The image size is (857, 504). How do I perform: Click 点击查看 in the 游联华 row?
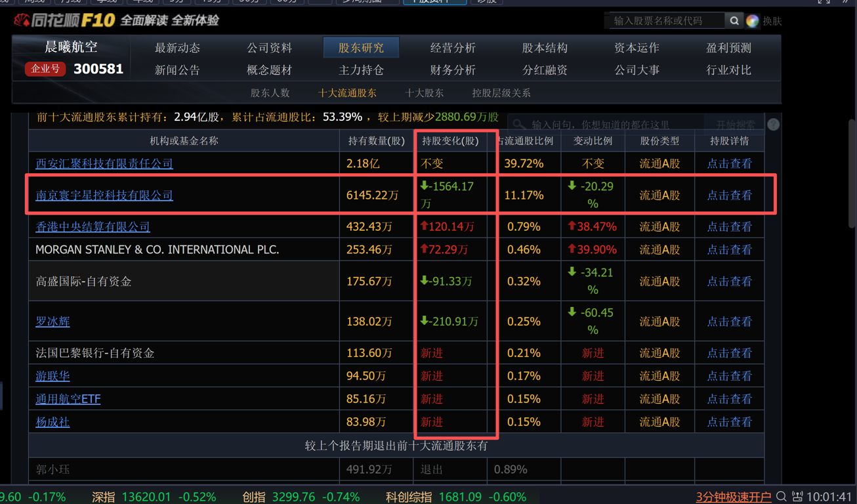[729, 376]
